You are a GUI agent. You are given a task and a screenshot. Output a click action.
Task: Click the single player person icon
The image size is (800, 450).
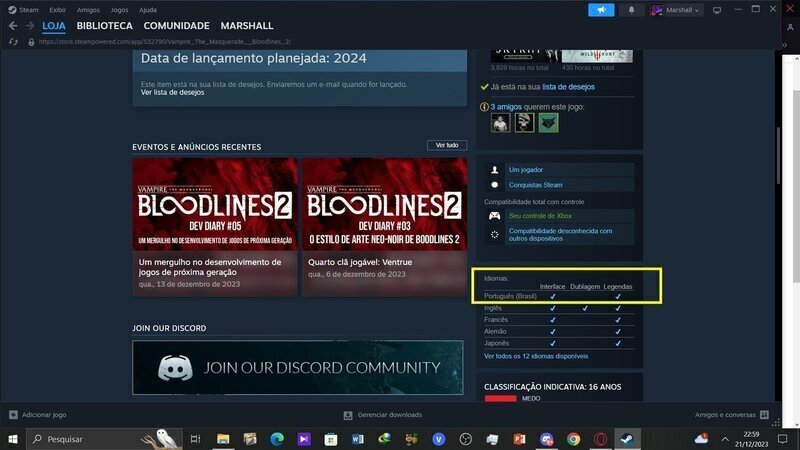click(x=494, y=170)
